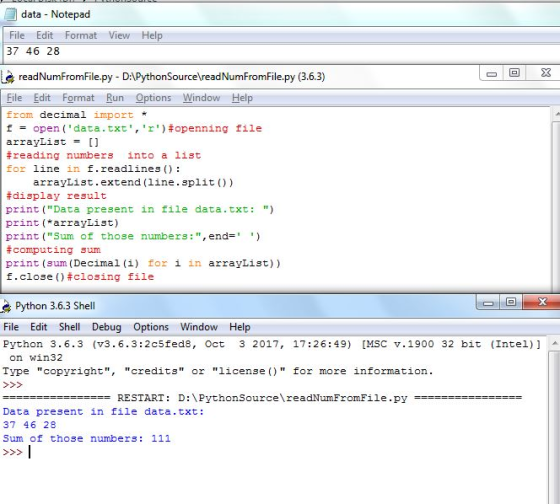Close the readNumFromFile.py editor window
This screenshot has height=504, width=560.
[x=546, y=73]
